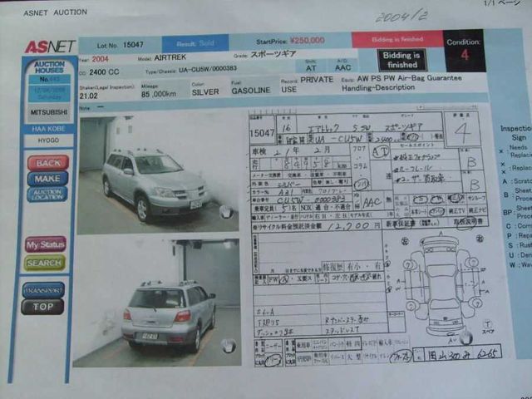Click chassis UA-CU5W/0000383 text
Screen dimensions: 532x399
(208, 70)
